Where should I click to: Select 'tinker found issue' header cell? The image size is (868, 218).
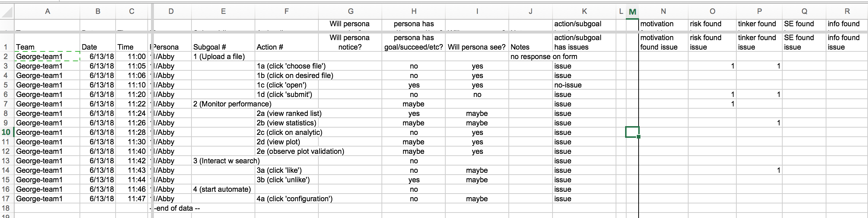[x=759, y=43]
